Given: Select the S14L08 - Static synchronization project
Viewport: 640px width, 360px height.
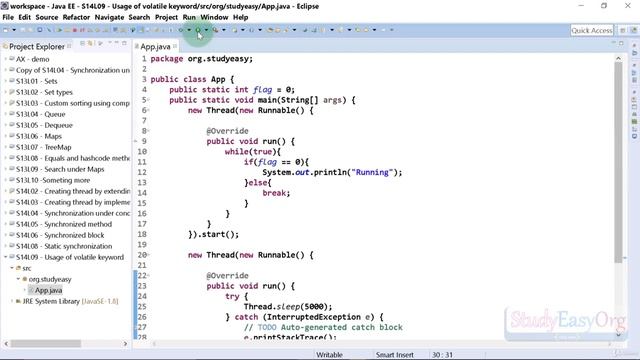Looking at the screenshot, I should pos(63,246).
